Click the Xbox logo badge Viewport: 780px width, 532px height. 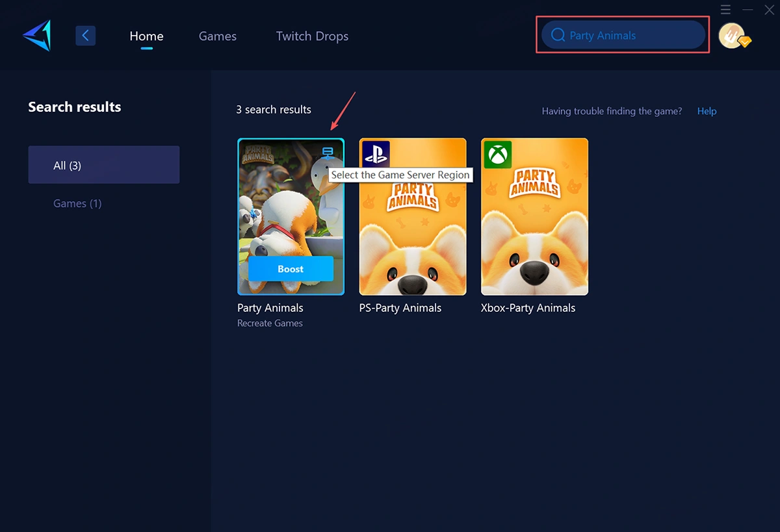click(x=497, y=155)
